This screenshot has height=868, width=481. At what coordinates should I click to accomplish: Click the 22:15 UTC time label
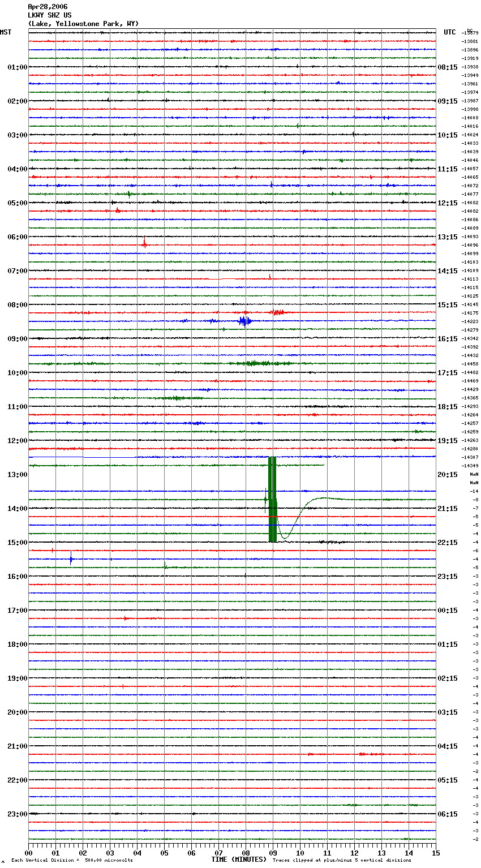click(448, 543)
